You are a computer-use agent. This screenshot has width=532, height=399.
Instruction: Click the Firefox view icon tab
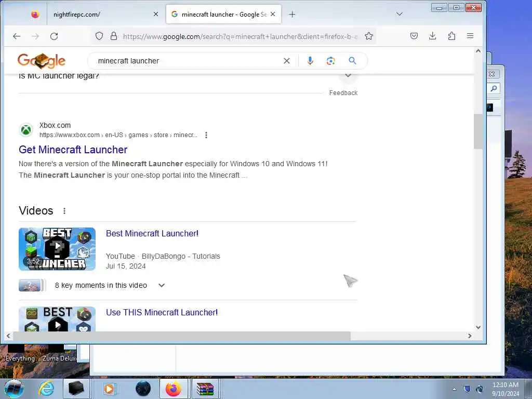35,14
